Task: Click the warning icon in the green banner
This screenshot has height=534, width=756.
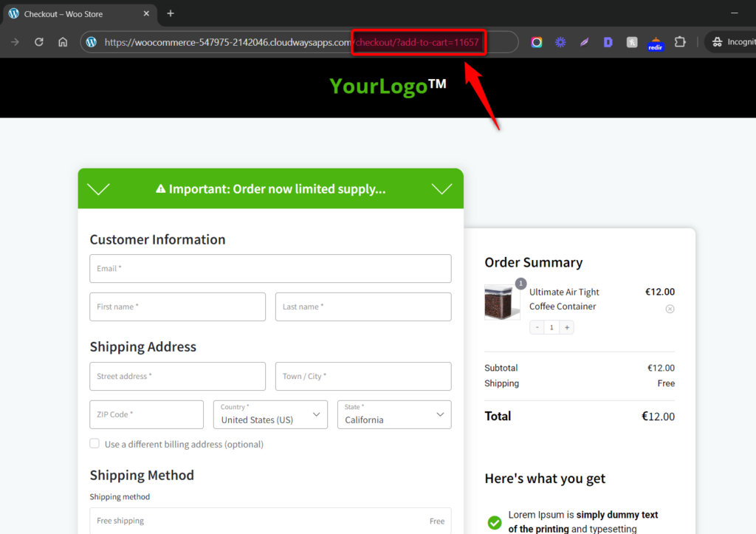Action: [x=160, y=188]
